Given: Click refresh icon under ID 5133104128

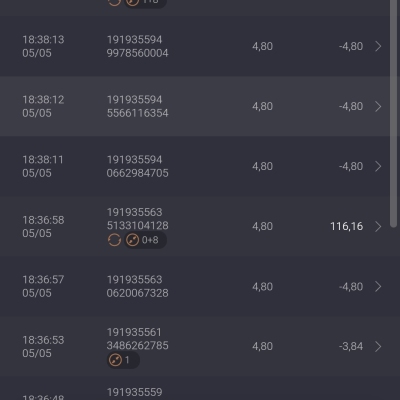Looking at the screenshot, I should (114, 240).
